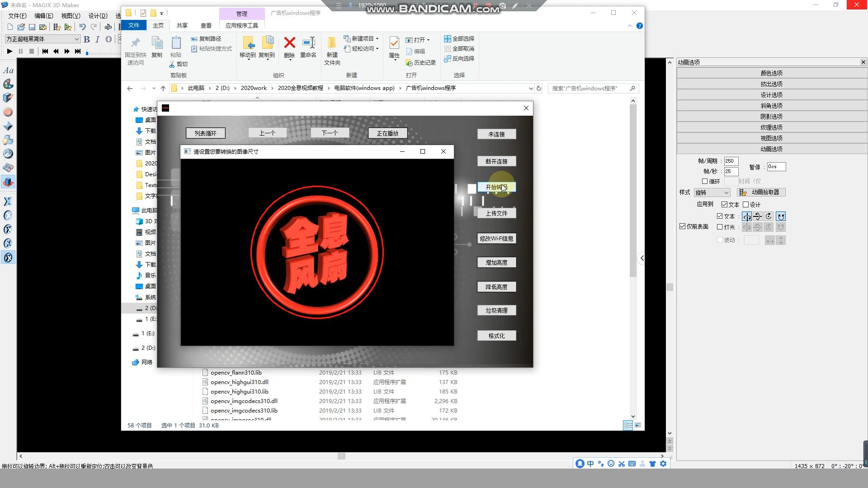Open the Texture options sphere tool
868x488 pixels.
[x=8, y=154]
